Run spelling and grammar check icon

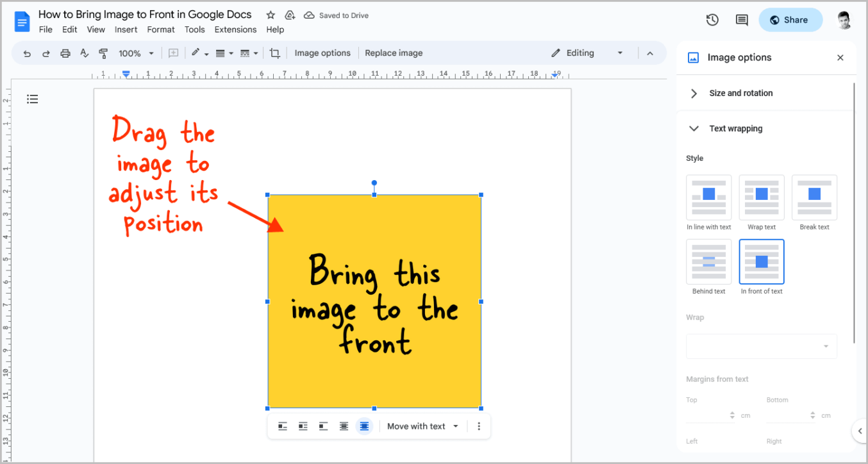click(x=85, y=53)
